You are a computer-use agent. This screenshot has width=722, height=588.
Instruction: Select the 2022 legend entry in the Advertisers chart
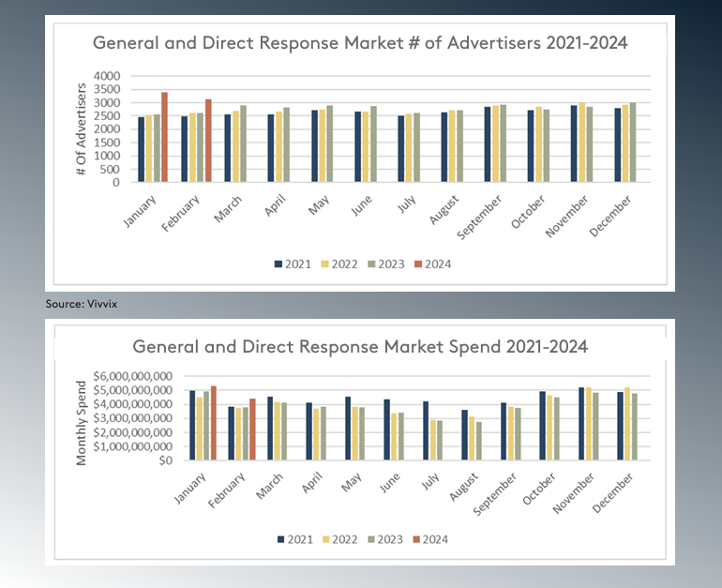pos(341,264)
